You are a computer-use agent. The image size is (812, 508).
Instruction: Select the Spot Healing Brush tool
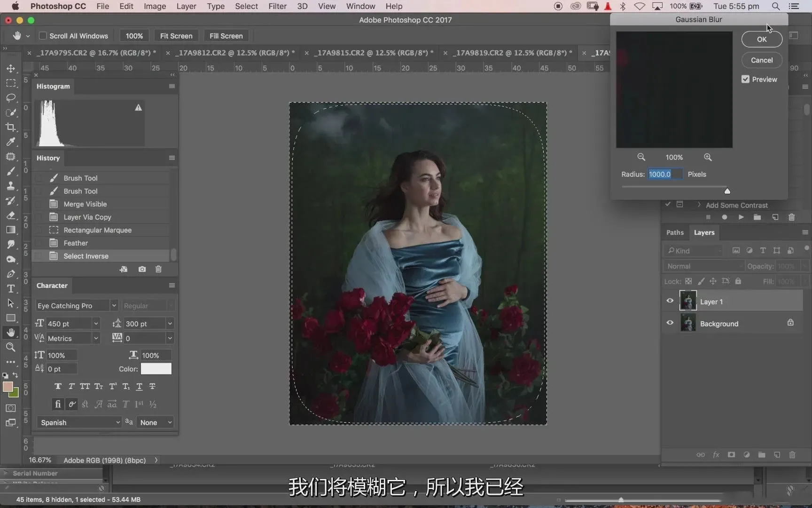coord(10,157)
